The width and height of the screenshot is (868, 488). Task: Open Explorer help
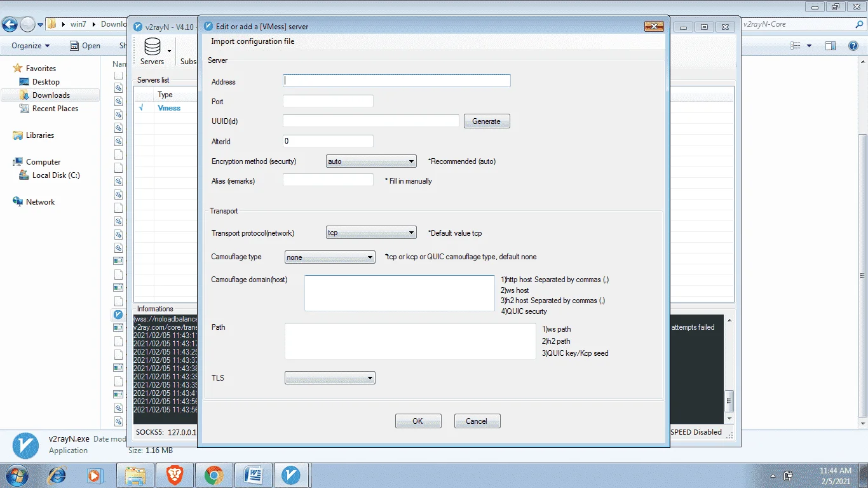coord(853,46)
